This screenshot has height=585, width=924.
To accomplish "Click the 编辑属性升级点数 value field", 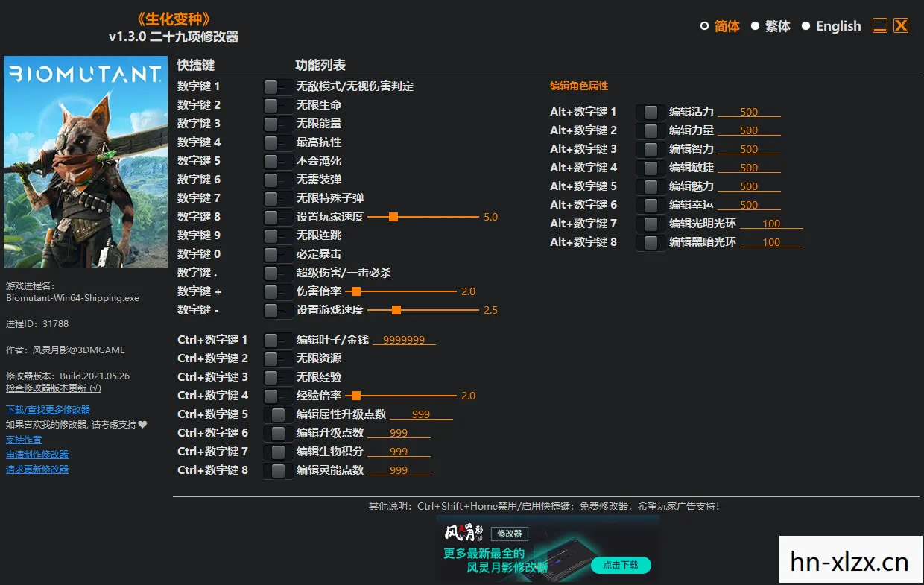I will click(421, 414).
